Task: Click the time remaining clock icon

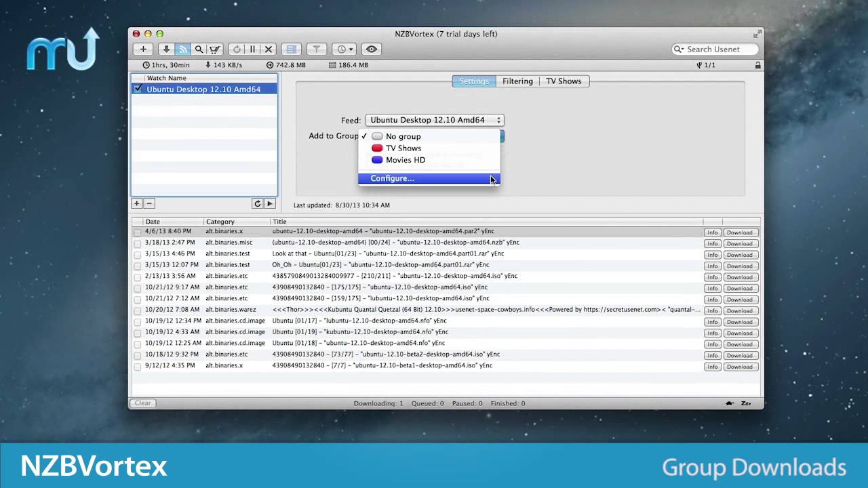Action: point(146,65)
